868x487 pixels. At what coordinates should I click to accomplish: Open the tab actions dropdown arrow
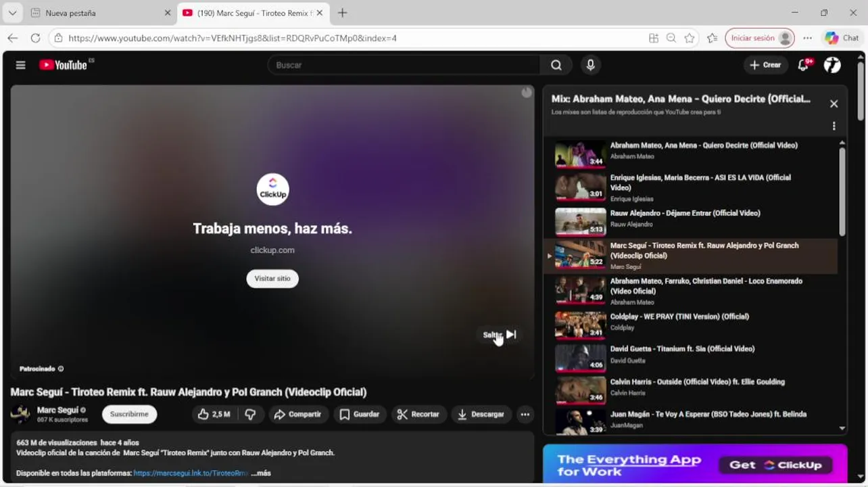(x=12, y=13)
